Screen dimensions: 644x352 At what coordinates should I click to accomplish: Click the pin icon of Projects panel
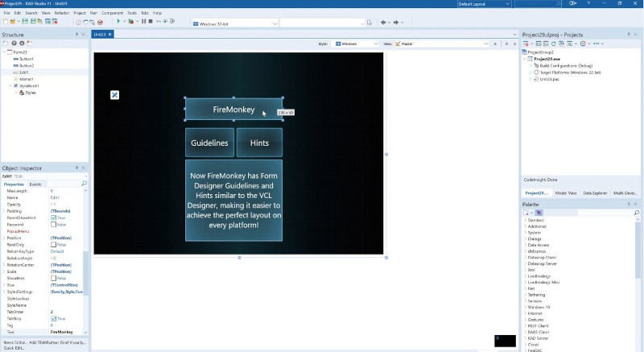[x=629, y=35]
